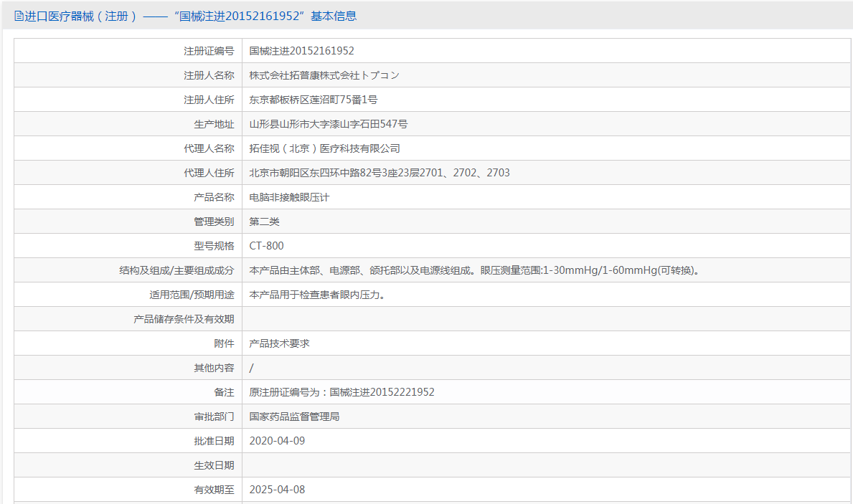This screenshot has width=853, height=504.
Task: Click the label 有效期至
Action: pos(214,490)
